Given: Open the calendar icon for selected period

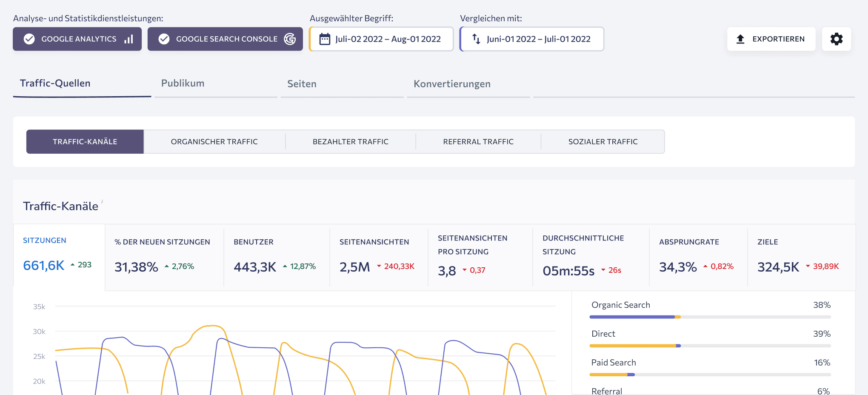Looking at the screenshot, I should coord(325,39).
